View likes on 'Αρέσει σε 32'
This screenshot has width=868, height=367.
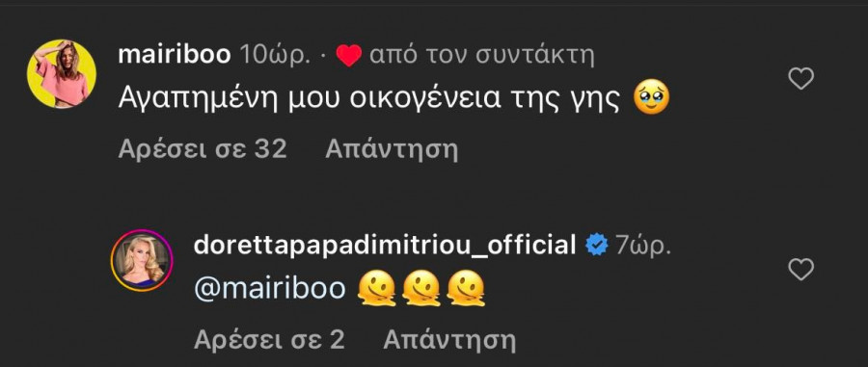coord(203,149)
